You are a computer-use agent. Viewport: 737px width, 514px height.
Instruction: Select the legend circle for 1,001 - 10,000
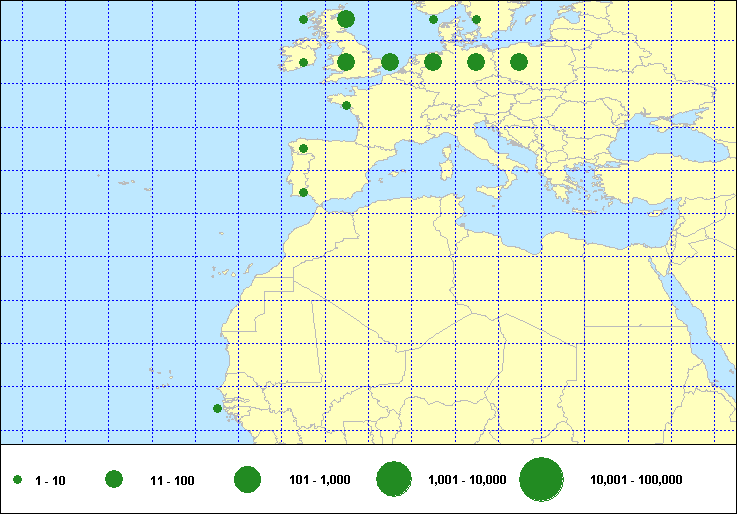[394, 480]
